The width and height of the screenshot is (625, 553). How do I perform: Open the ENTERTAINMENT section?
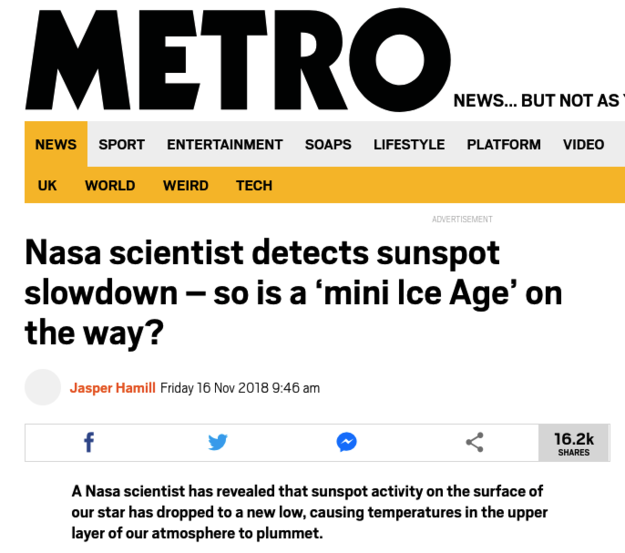coord(225,144)
